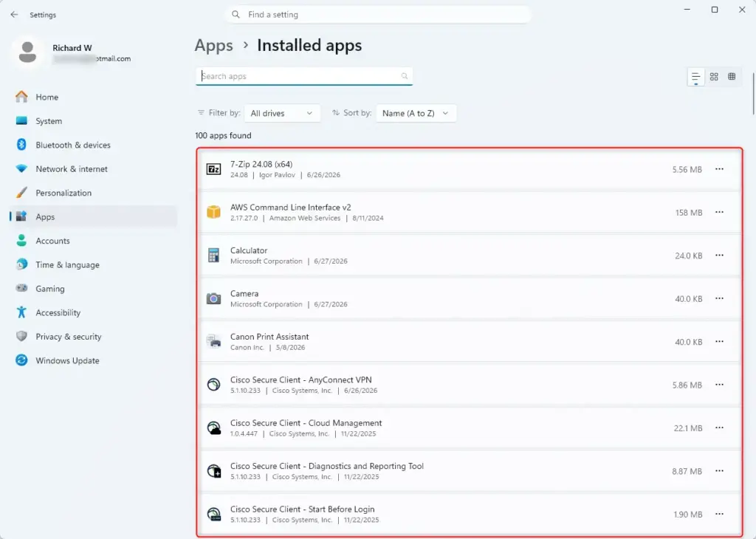Open Privacy & security page
The height and width of the screenshot is (539, 756).
coord(93,337)
